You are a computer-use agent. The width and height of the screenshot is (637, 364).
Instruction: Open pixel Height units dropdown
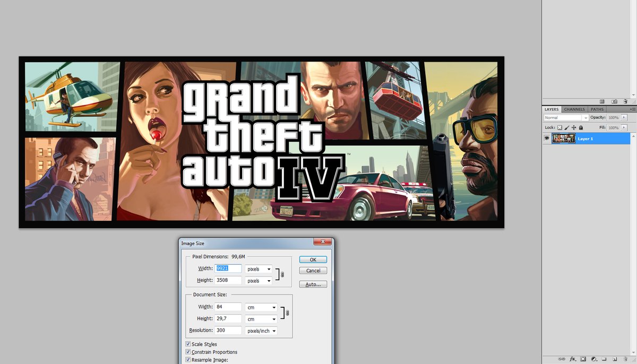[259, 281]
